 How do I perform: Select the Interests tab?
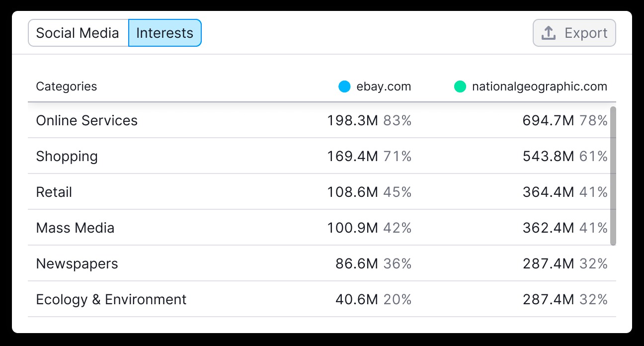coord(165,33)
